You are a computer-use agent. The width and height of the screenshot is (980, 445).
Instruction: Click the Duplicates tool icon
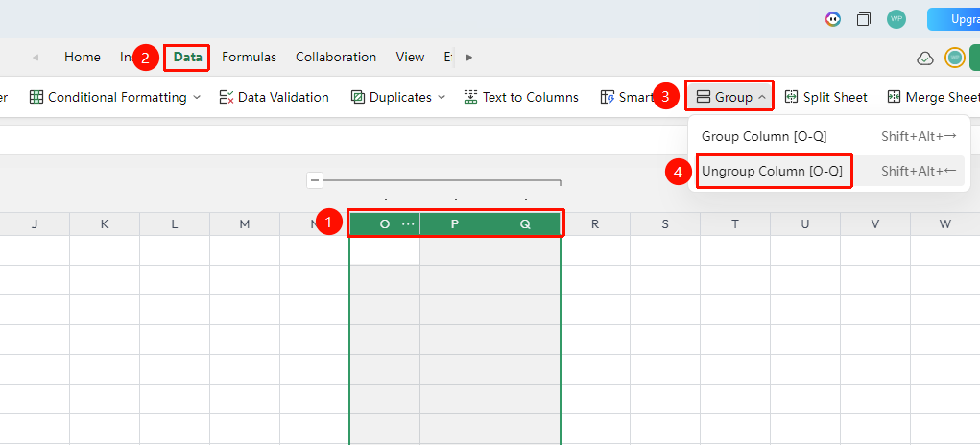(x=357, y=97)
